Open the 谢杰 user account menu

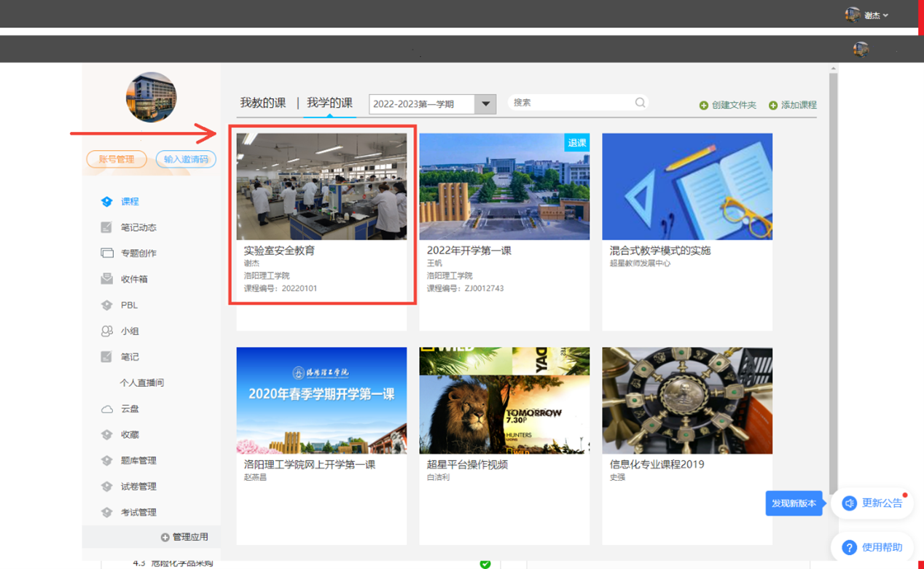tap(867, 15)
